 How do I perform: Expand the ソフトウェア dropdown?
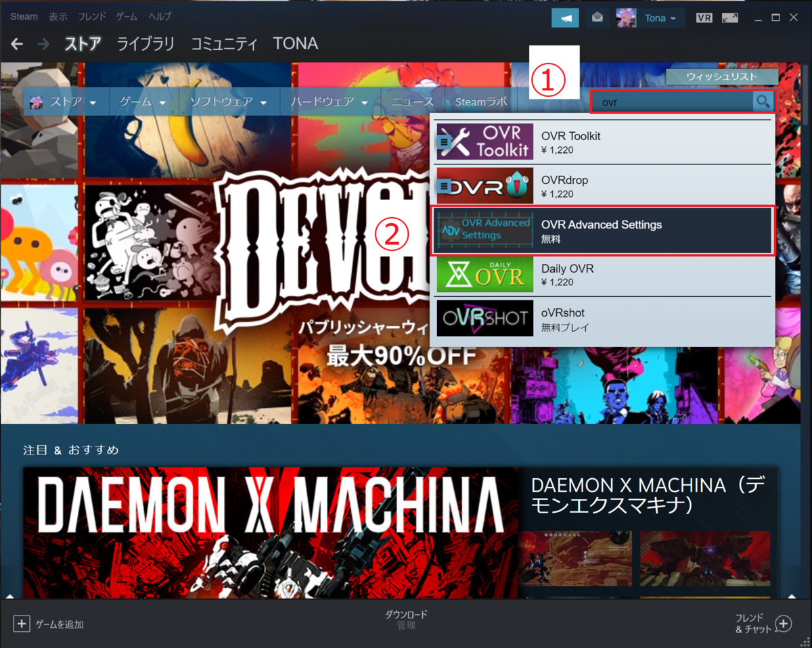pos(265,102)
